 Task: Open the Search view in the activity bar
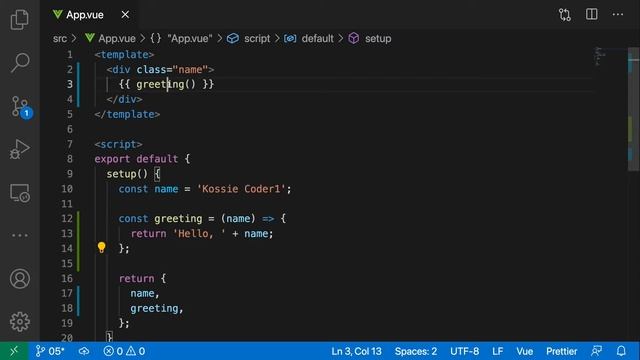click(x=20, y=63)
